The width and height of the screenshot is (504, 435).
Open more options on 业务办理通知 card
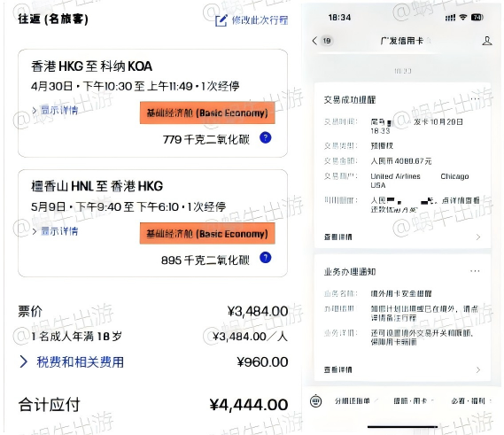pyautogui.click(x=475, y=271)
